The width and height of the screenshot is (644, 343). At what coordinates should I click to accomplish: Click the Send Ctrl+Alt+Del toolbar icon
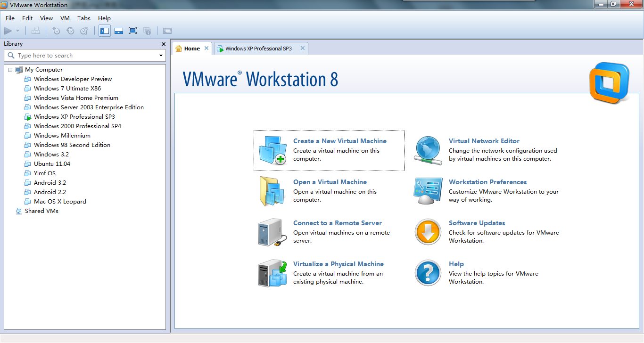[x=36, y=31]
